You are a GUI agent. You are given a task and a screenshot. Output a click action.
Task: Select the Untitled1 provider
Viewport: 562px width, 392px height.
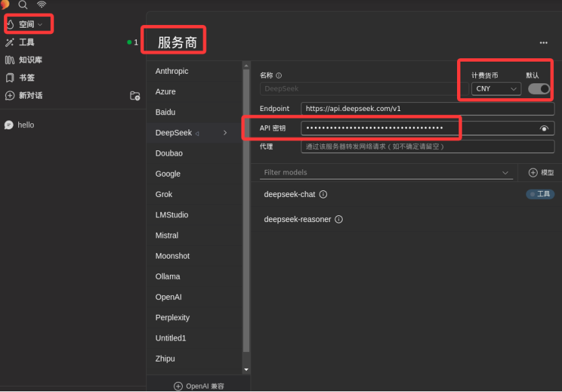click(194, 339)
